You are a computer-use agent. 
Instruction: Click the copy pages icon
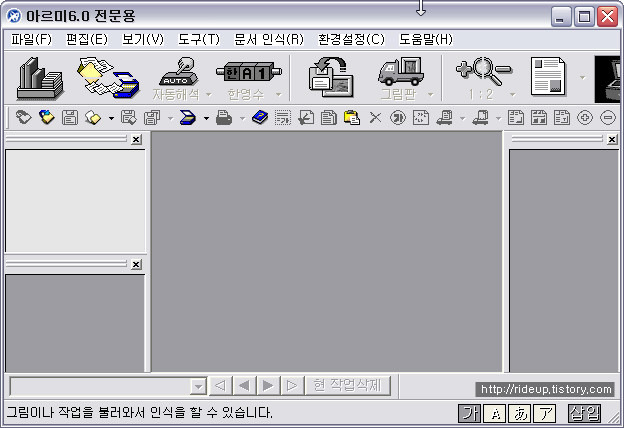pos(329,118)
